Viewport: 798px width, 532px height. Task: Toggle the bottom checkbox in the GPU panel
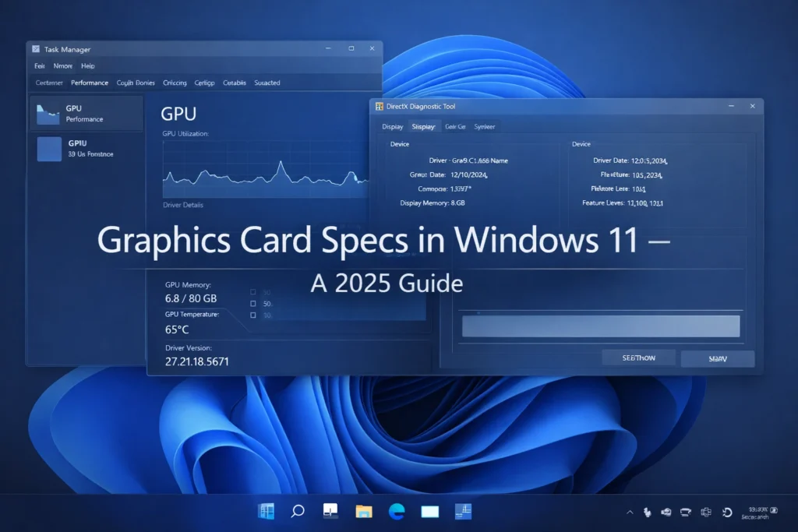click(252, 315)
